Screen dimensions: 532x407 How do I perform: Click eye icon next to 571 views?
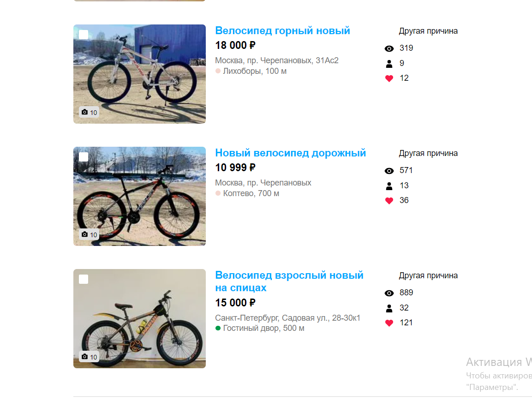[389, 171]
